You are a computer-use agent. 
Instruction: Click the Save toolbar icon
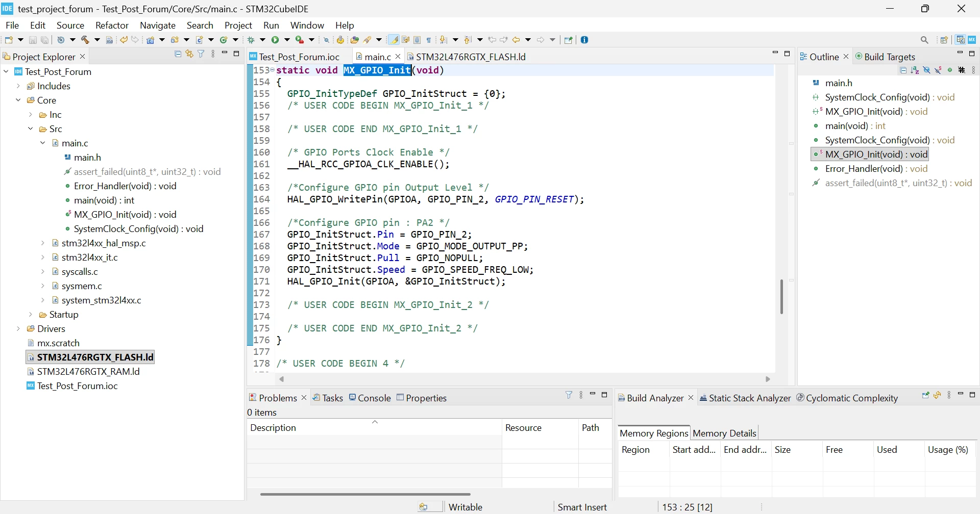click(x=33, y=40)
